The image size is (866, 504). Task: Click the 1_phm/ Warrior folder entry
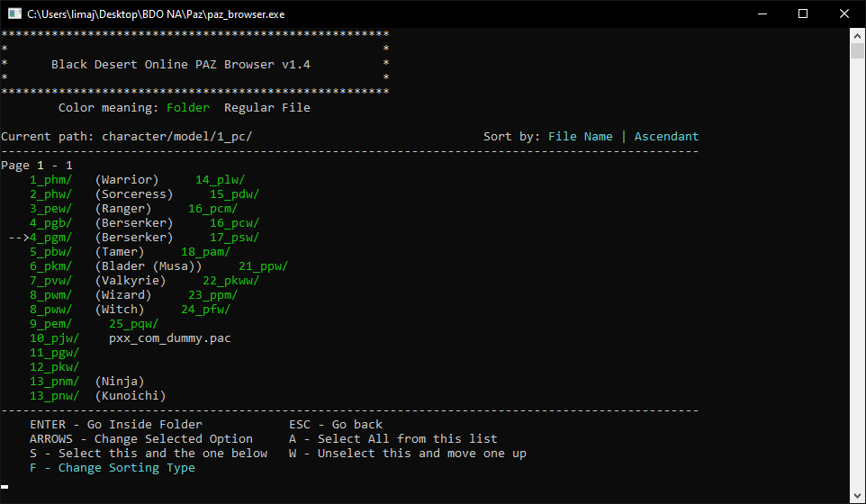click(51, 180)
